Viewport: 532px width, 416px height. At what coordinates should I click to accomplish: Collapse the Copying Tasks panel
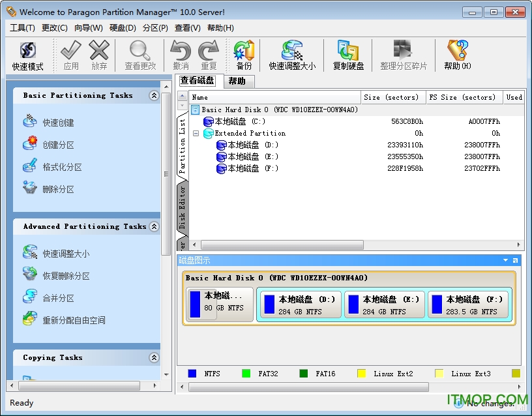pyautogui.click(x=154, y=358)
